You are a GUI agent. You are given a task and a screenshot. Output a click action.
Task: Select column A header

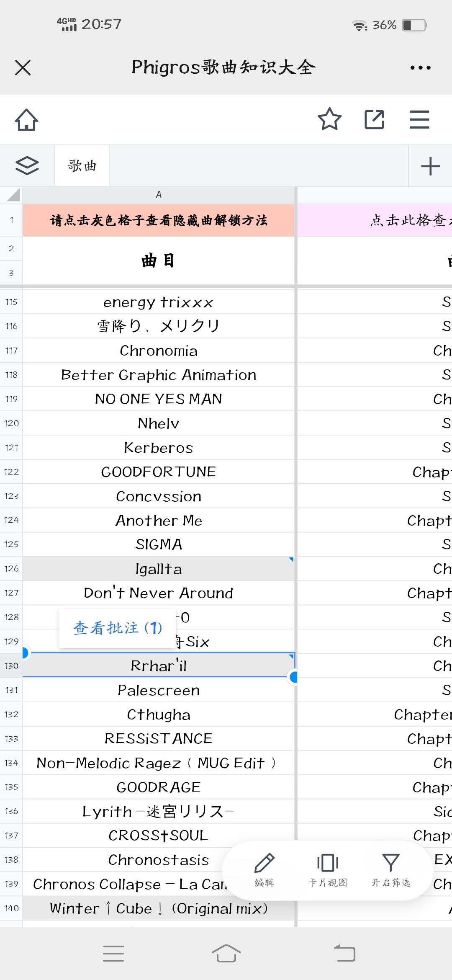pyautogui.click(x=159, y=195)
